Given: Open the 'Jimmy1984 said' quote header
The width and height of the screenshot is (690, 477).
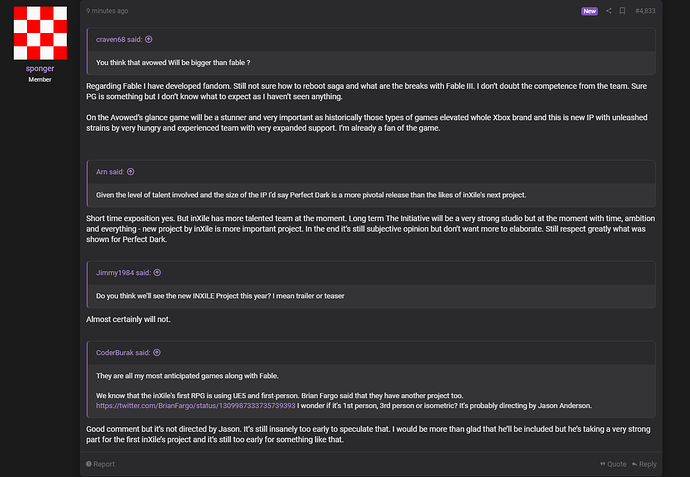Looking at the screenshot, I should click(x=121, y=272).
